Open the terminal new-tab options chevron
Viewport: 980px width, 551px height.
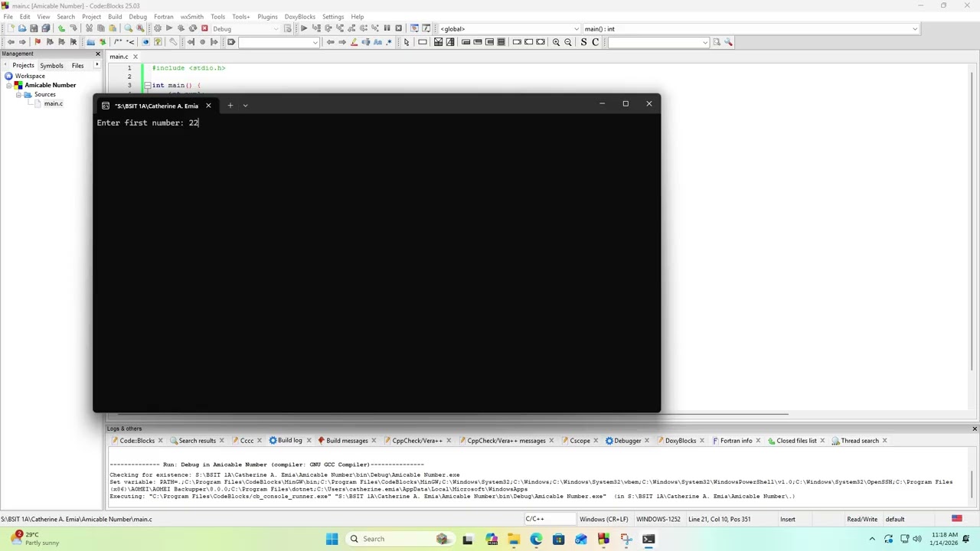pos(245,106)
